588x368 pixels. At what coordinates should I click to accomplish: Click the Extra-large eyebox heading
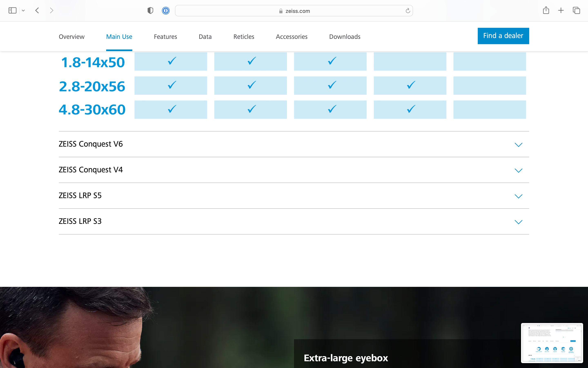pos(346,358)
